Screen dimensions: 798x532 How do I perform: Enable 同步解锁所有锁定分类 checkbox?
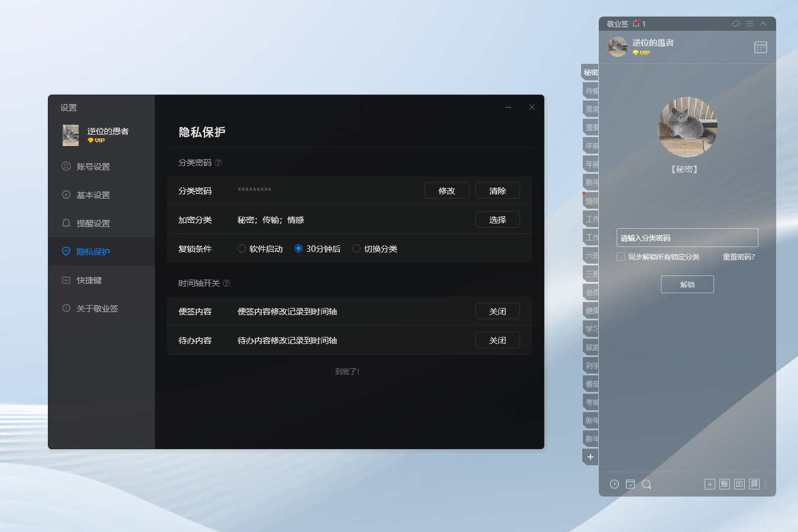[620, 257]
